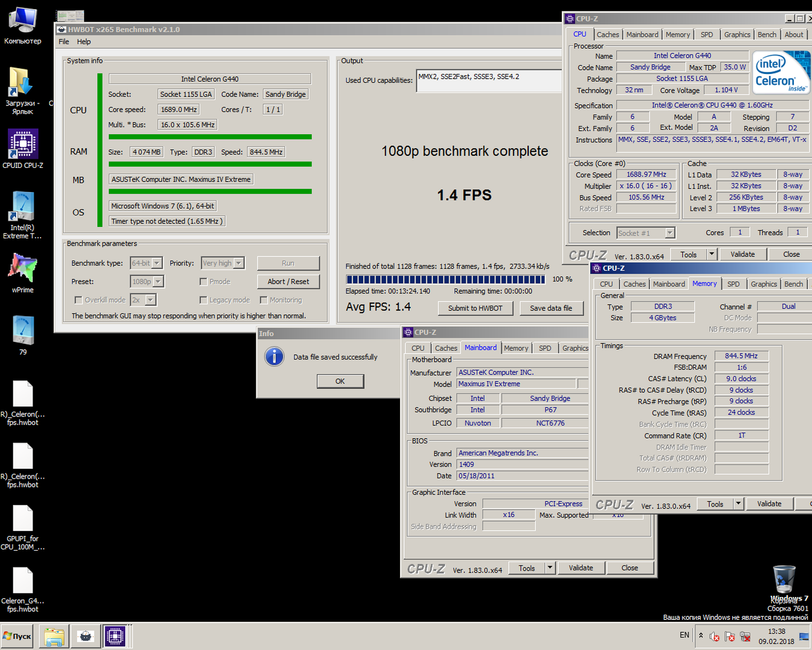
Task: Toggle the Legacy mode checkbox
Action: [203, 300]
